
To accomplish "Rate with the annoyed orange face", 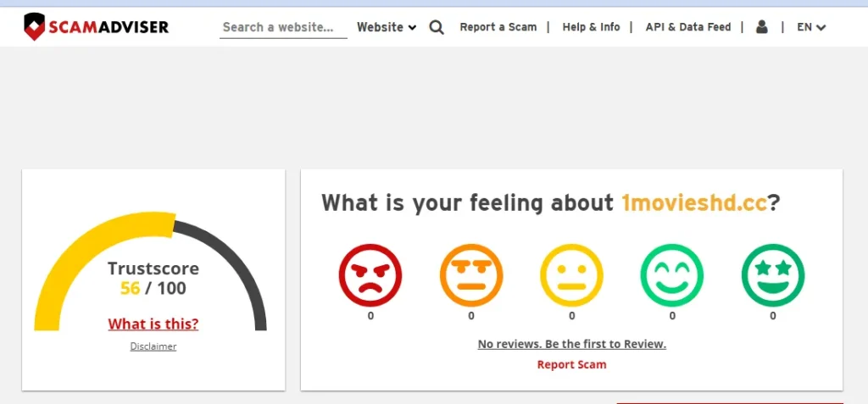I will click(x=471, y=275).
